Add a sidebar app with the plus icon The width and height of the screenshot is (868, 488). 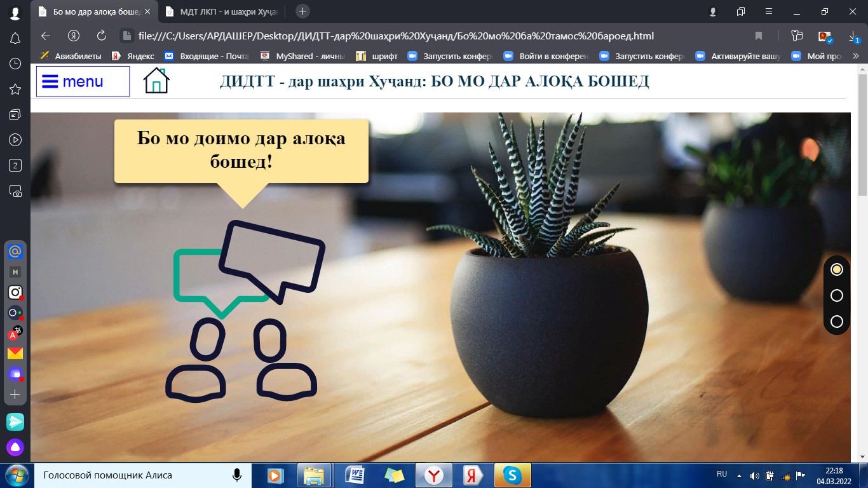(x=15, y=394)
